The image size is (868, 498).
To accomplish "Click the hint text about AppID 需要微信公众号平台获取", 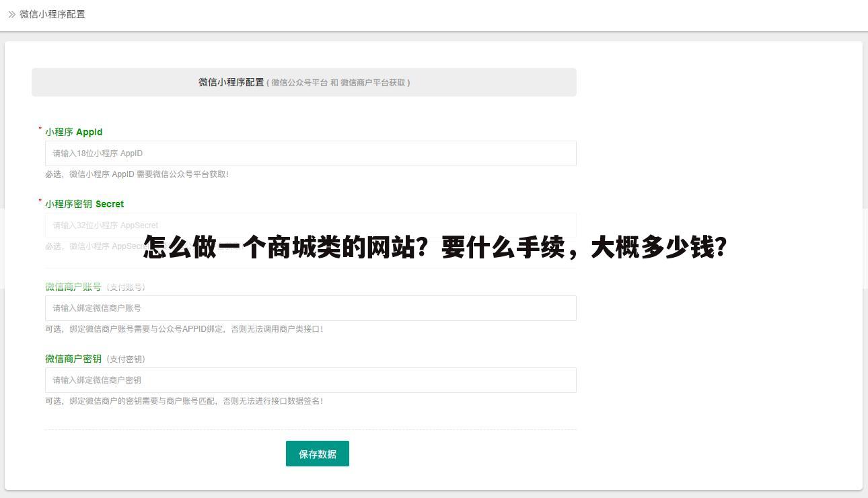I will [137, 174].
